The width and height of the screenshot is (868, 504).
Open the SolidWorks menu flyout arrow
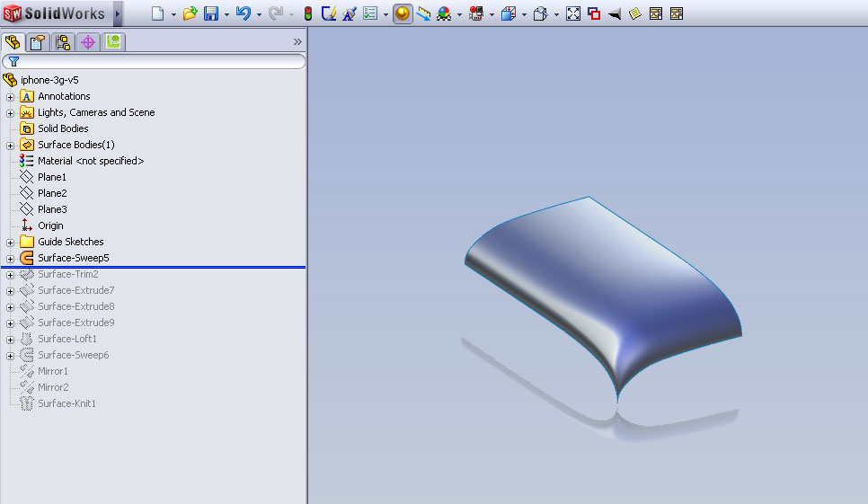pyautogui.click(x=118, y=13)
